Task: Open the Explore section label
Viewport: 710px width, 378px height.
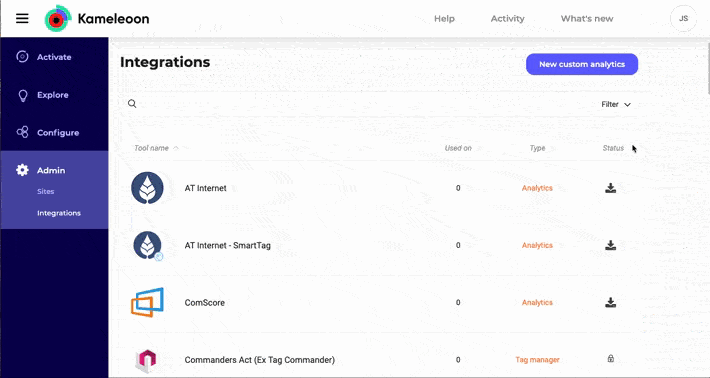Action: (53, 95)
